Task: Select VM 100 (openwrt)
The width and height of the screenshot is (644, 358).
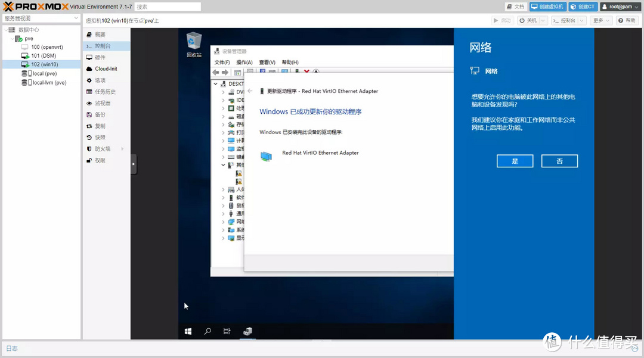Action: click(47, 47)
